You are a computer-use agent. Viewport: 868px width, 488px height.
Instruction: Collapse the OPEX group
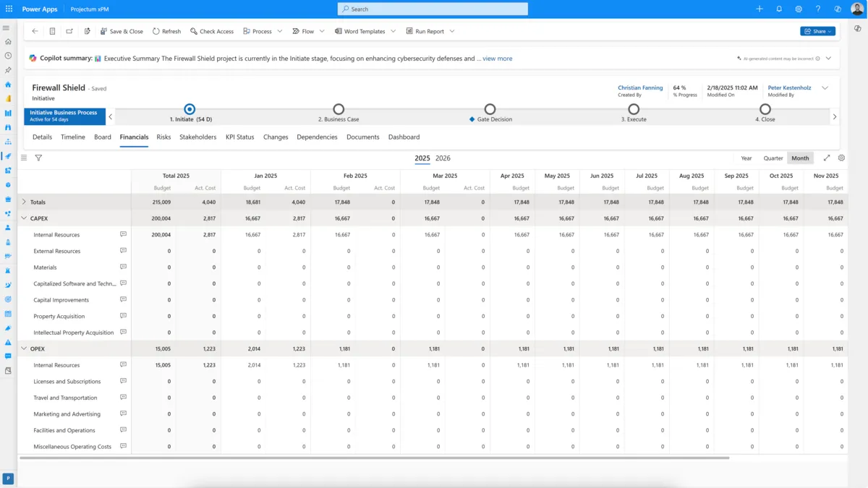[24, 348]
